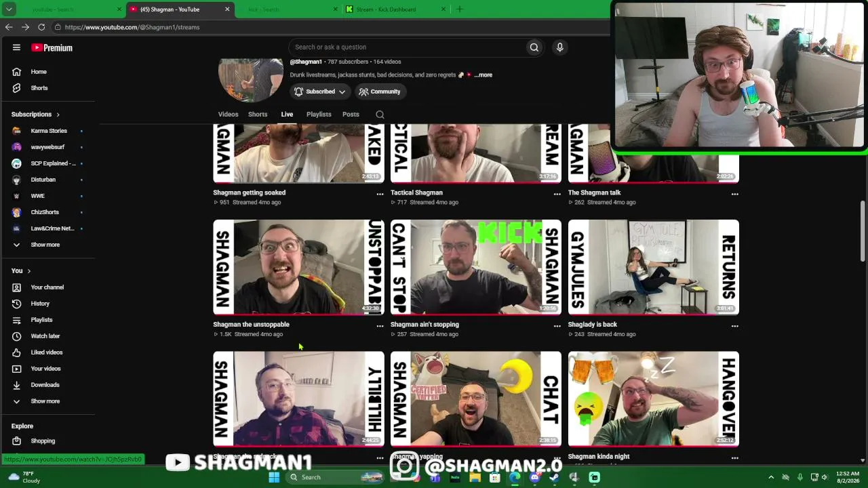
Task: Open options for The Shagman talk
Action: click(x=734, y=194)
